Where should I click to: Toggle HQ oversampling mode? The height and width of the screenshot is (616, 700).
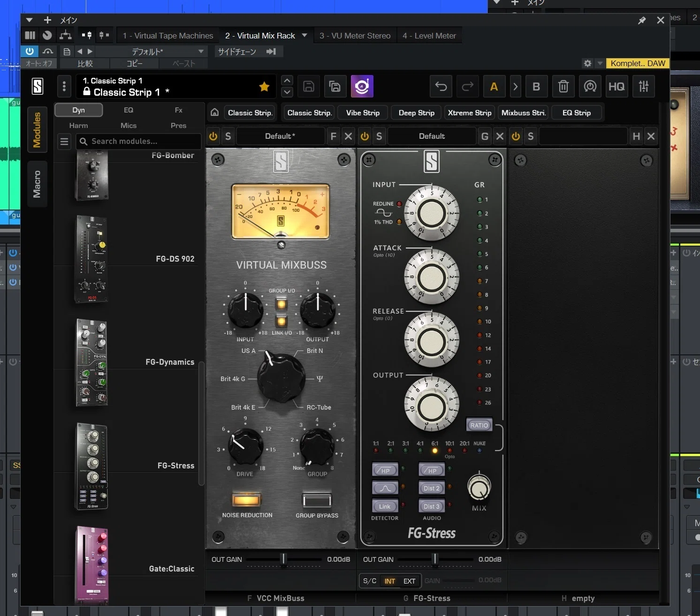pos(616,86)
